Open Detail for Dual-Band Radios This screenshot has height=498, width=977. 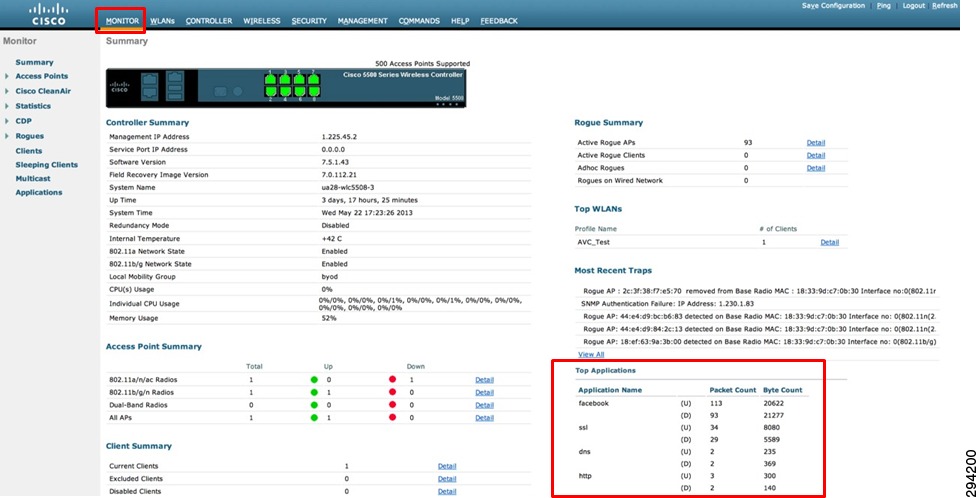pos(484,405)
